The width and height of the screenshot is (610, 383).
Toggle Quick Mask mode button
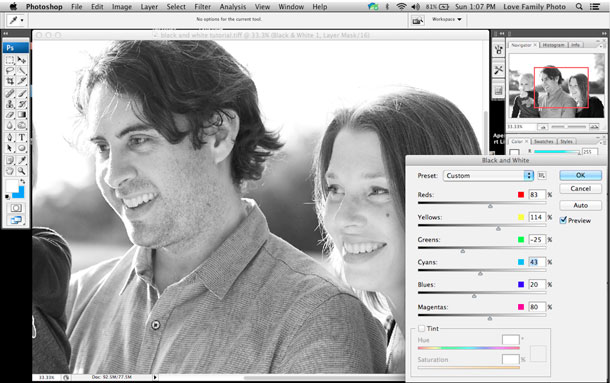[16, 208]
